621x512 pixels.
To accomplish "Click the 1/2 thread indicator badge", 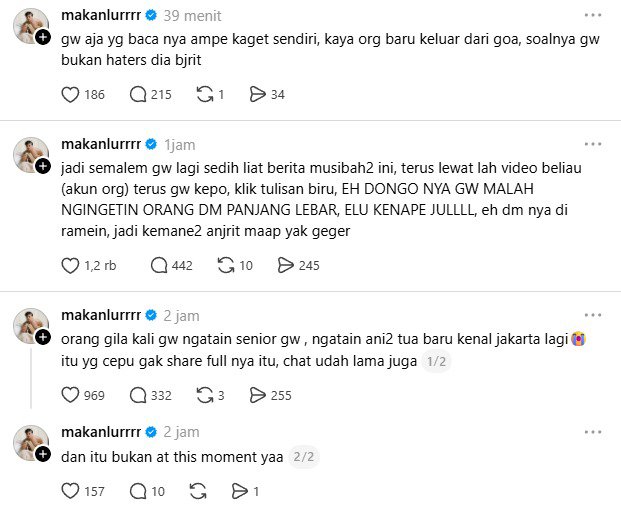I will pos(436,361).
